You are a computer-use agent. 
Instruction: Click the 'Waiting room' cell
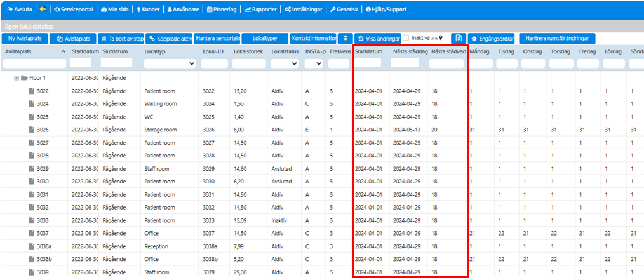(x=161, y=104)
